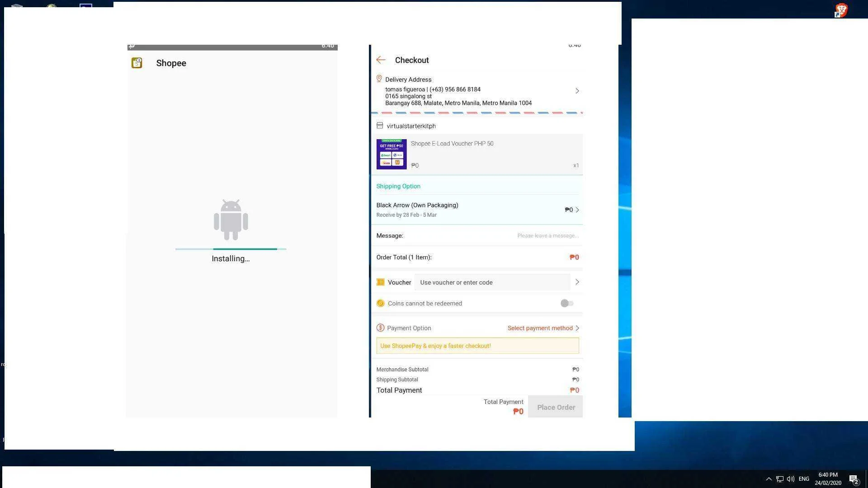The width and height of the screenshot is (868, 488).
Task: Expand the Black Arrow shipping option chevron
Action: coord(577,210)
